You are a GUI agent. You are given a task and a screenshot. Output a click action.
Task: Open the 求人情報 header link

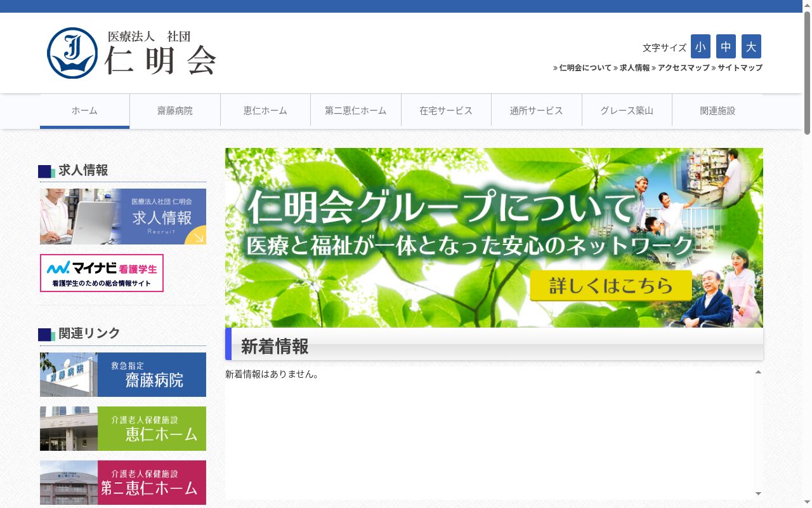tap(634, 67)
